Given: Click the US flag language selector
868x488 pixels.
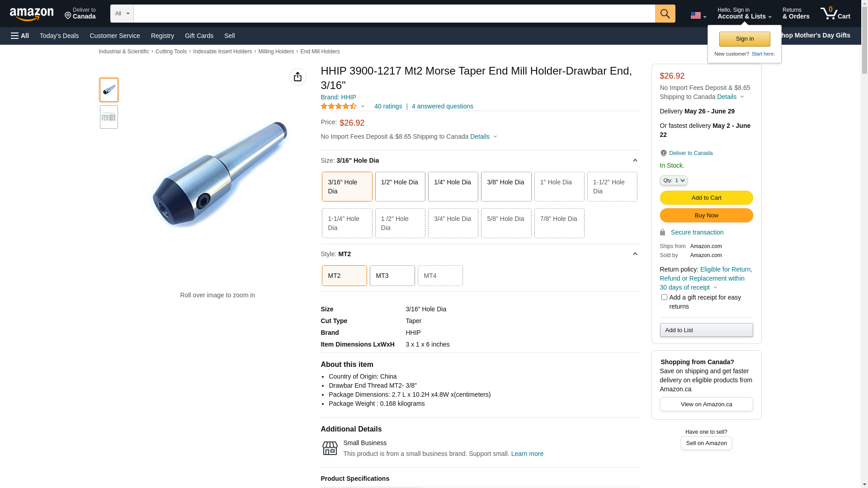Looking at the screenshot, I should click(698, 15).
